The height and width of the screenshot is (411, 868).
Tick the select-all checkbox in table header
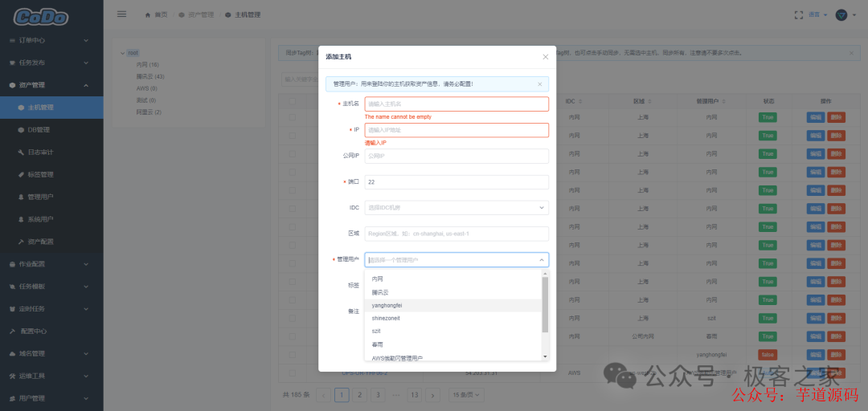[293, 102]
